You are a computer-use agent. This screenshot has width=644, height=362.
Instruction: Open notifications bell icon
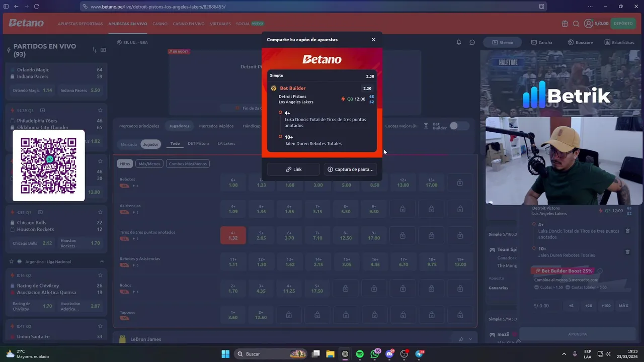[459, 42]
